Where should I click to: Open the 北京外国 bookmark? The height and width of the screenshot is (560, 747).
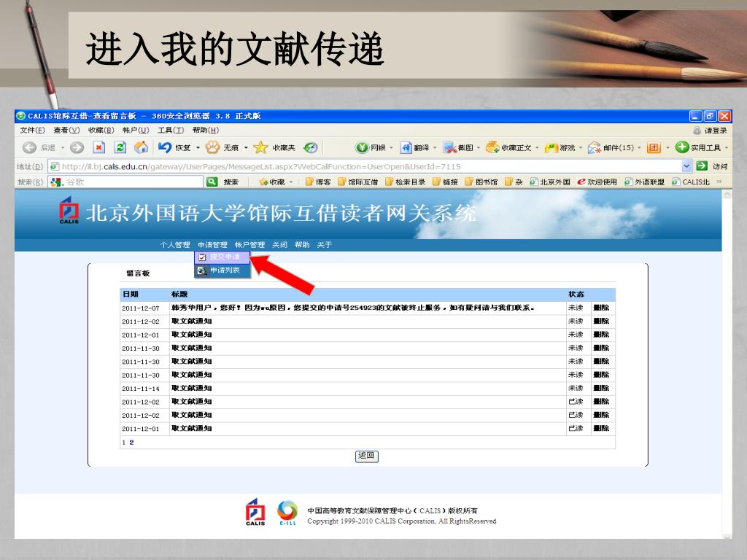[x=550, y=182]
